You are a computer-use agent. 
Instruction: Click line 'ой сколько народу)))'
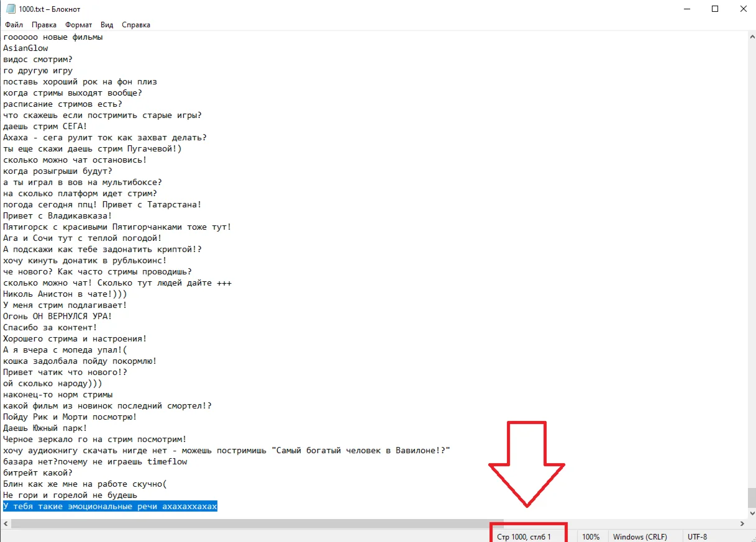[x=53, y=383]
